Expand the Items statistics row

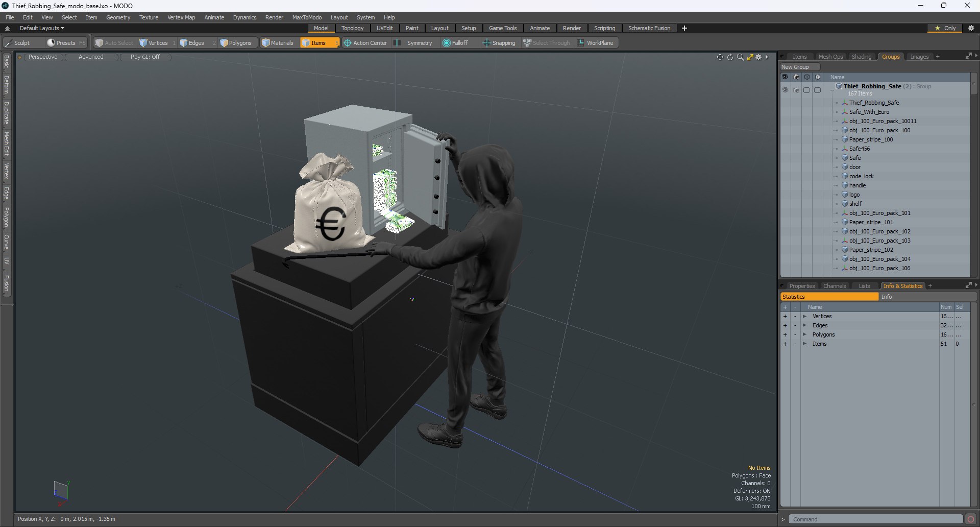(805, 344)
